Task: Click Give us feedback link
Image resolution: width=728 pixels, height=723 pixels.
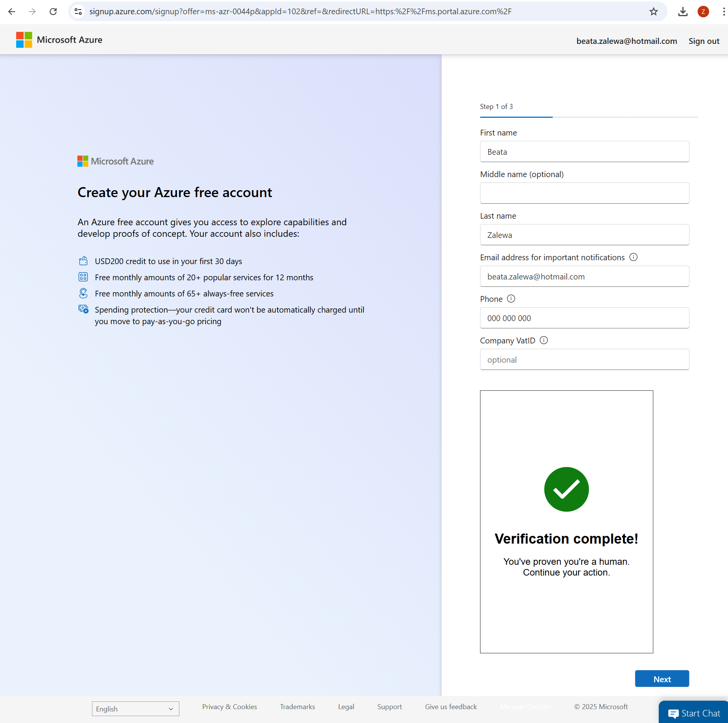Action: (x=451, y=707)
